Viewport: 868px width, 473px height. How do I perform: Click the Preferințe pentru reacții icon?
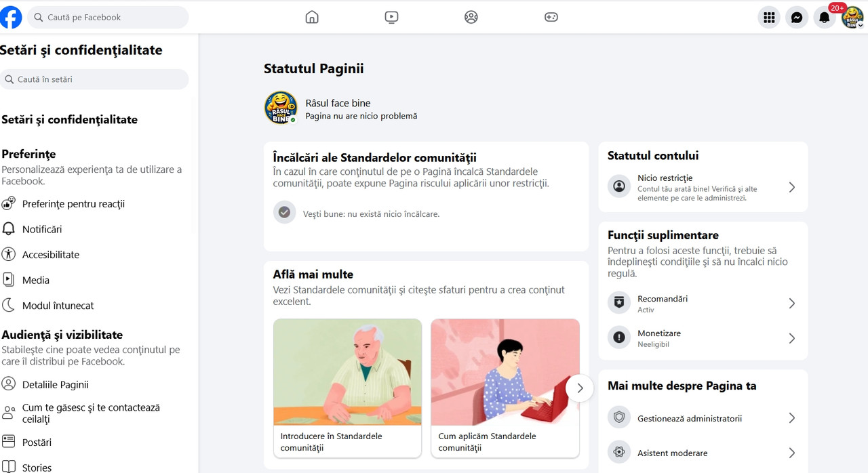tap(8, 203)
